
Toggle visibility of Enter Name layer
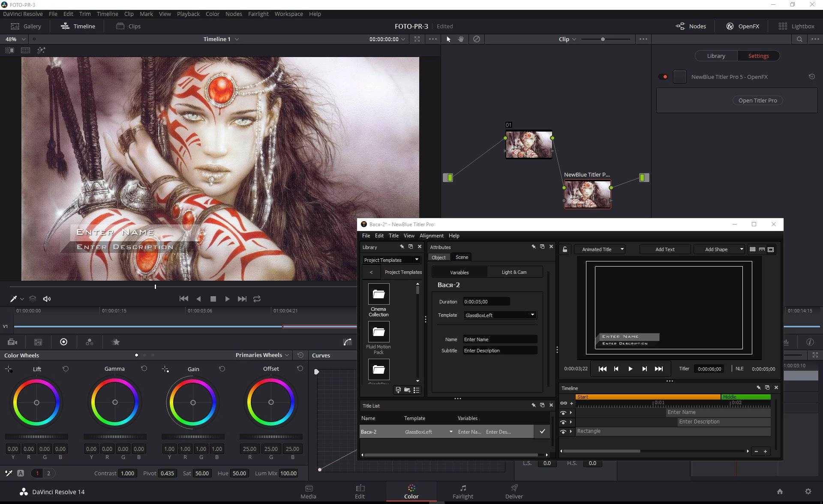click(563, 413)
